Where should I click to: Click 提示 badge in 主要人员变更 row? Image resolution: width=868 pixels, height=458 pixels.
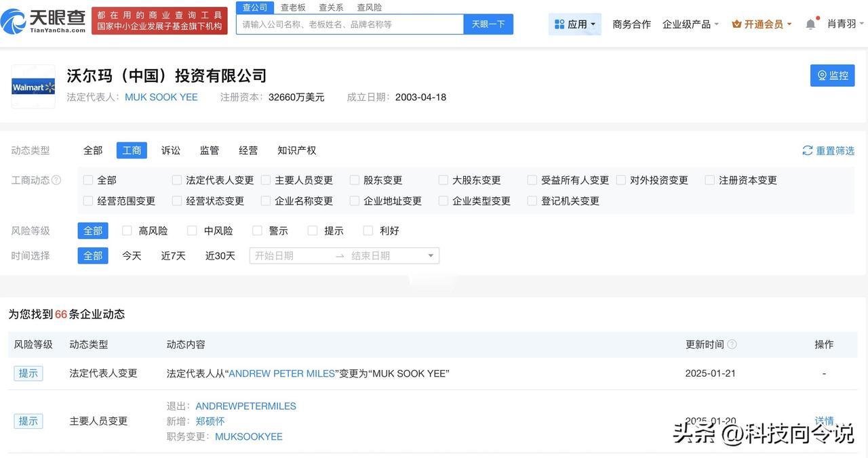pyautogui.click(x=28, y=421)
